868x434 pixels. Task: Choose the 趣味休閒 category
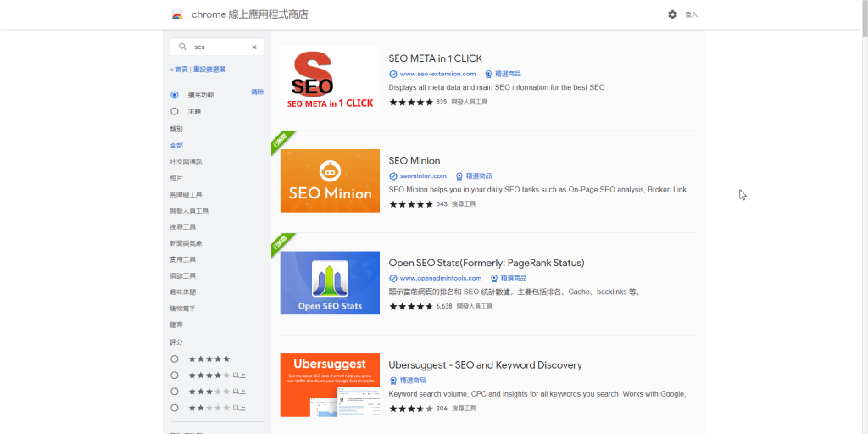point(183,292)
